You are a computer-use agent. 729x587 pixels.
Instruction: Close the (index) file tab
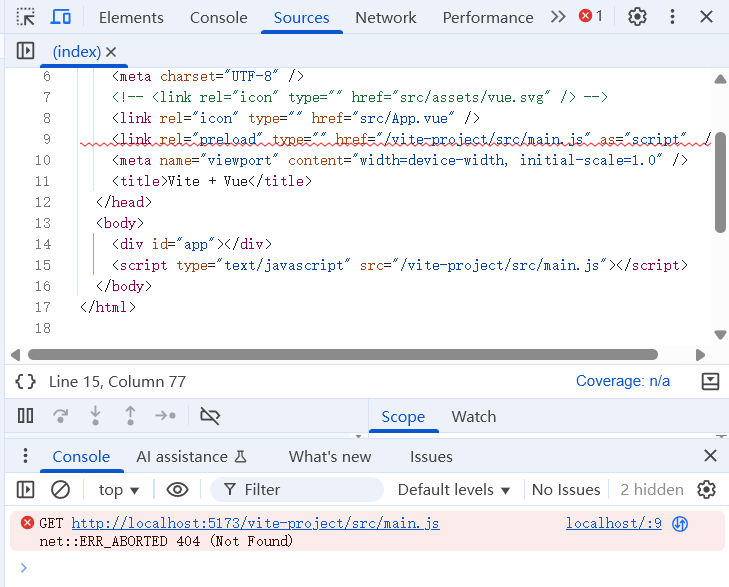111,52
